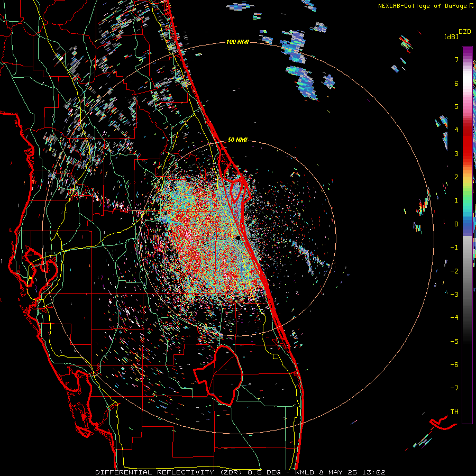476x476 pixels.
Task: Click the 3 tick label on color scale
Action: point(456,153)
